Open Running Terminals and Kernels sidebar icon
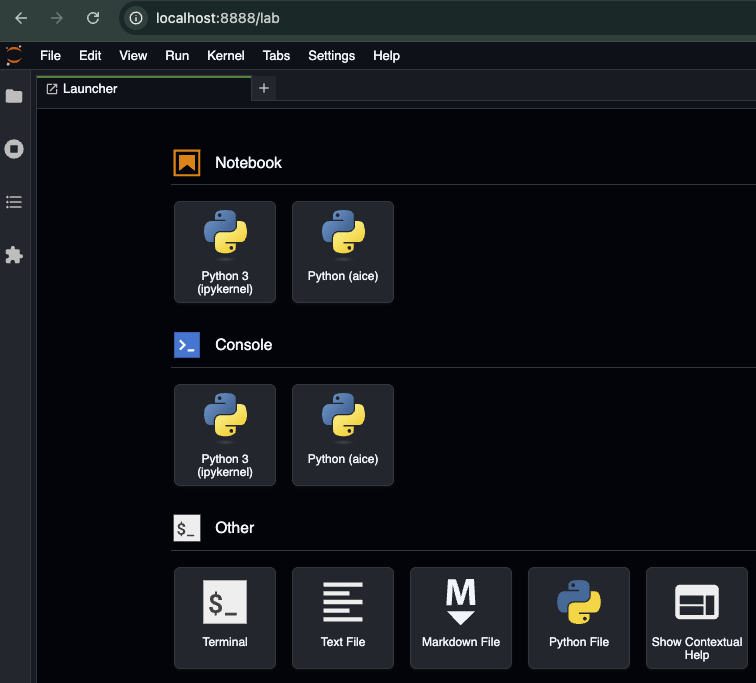756x683 pixels. click(14, 149)
